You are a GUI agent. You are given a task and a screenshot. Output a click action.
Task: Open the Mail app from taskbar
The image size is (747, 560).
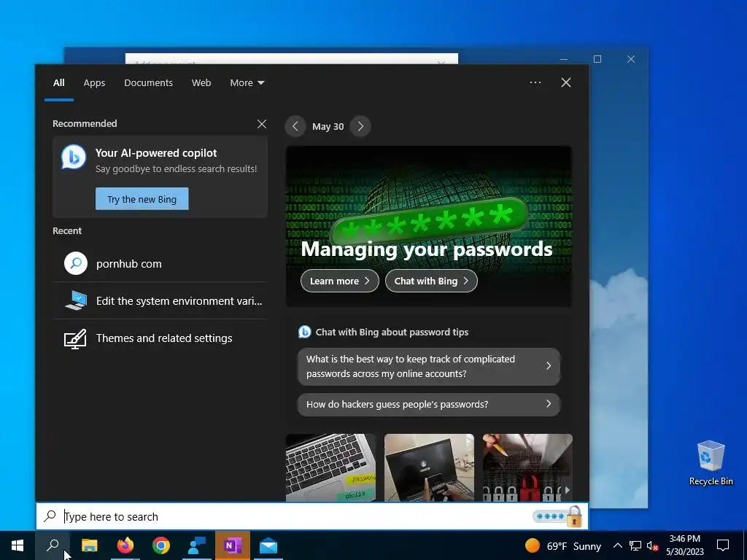[x=268, y=545]
